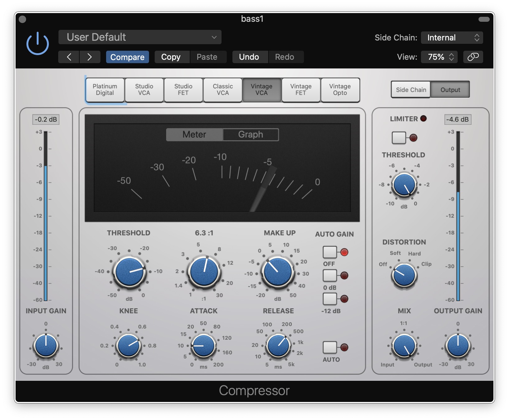The height and width of the screenshot is (420, 509).
Task: Switch the display to Graph view
Action: point(250,134)
